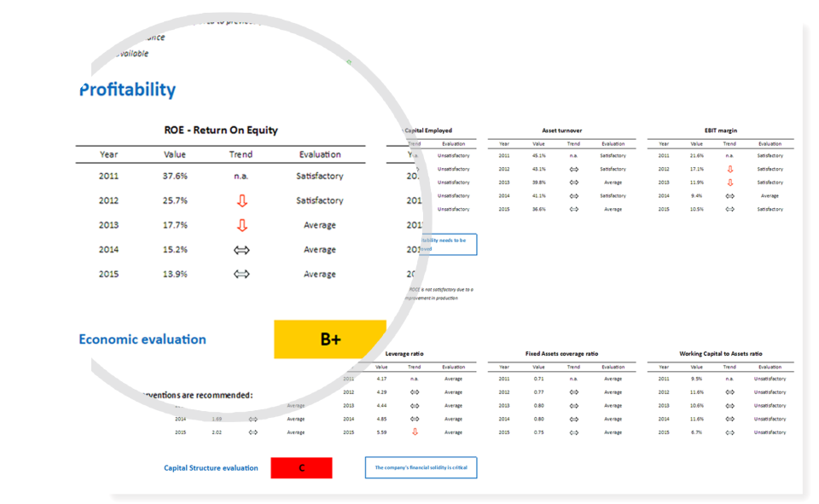The width and height of the screenshot is (819, 504).
Task: Click the Asset turnover column header row
Action: pos(564,143)
